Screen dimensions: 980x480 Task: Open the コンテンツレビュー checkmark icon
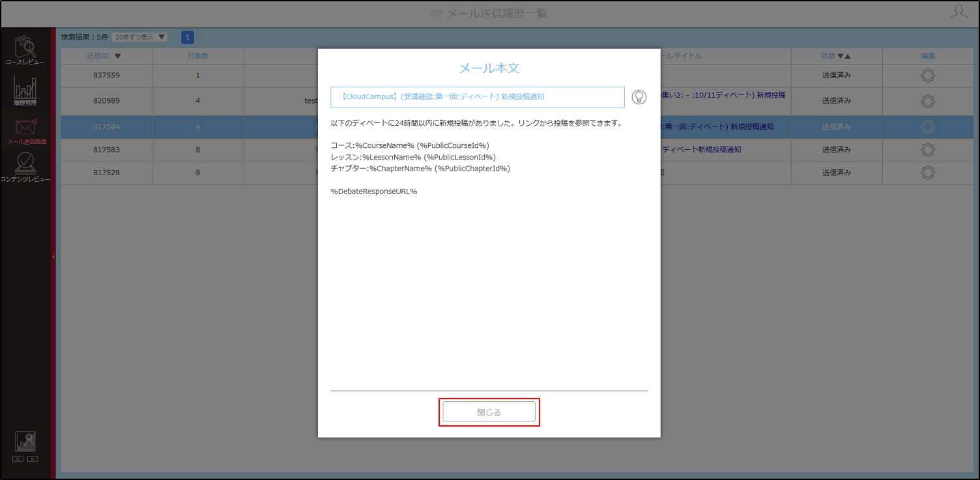[x=25, y=167]
